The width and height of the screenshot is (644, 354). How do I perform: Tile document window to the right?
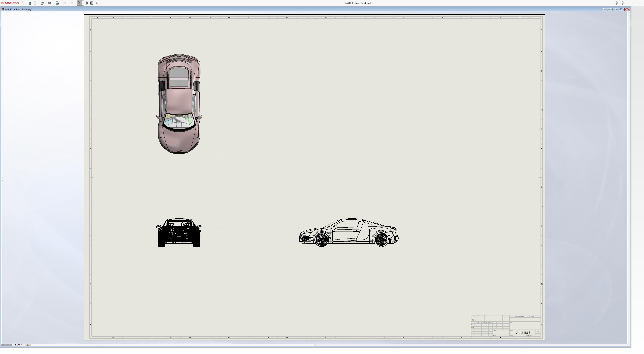point(610,9)
